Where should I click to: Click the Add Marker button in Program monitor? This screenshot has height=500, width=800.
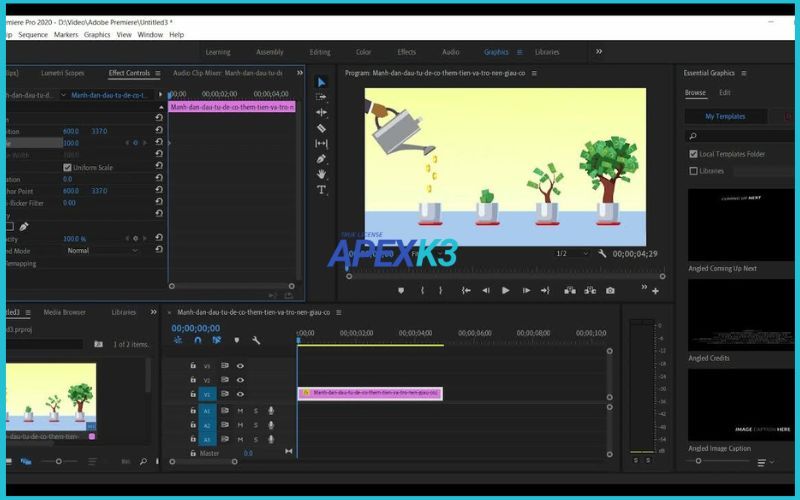(x=401, y=290)
